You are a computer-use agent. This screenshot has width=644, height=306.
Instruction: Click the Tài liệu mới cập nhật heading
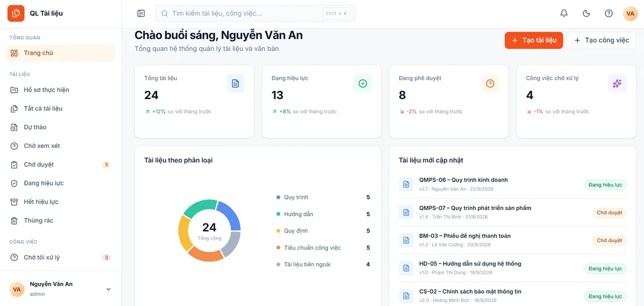click(x=431, y=160)
